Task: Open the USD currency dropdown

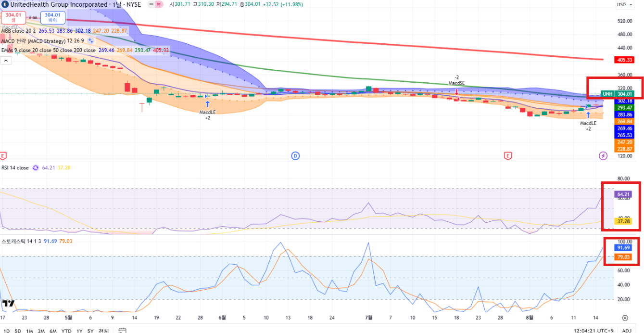Action: pyautogui.click(x=624, y=4)
